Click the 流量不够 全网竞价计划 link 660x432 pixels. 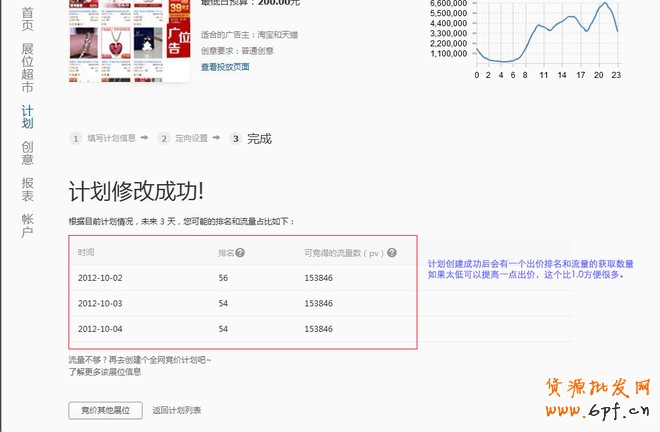(139, 359)
